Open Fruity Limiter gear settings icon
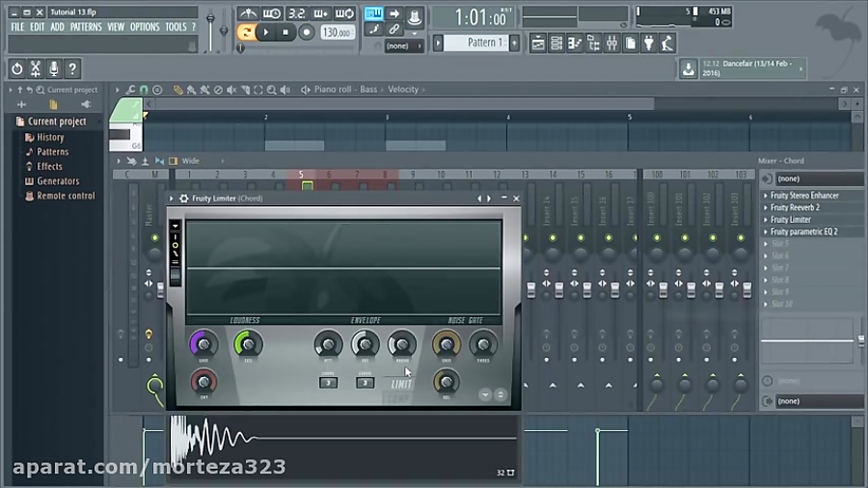This screenshot has height=488, width=868. (x=184, y=198)
